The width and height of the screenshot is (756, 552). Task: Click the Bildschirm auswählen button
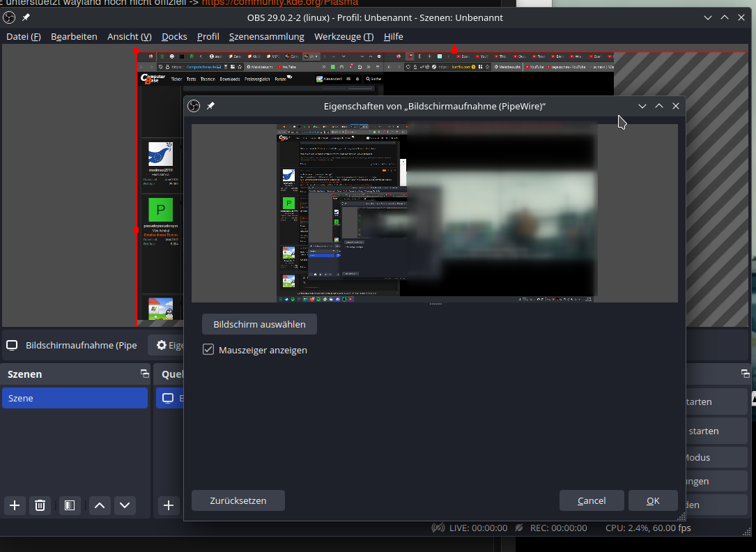point(259,325)
